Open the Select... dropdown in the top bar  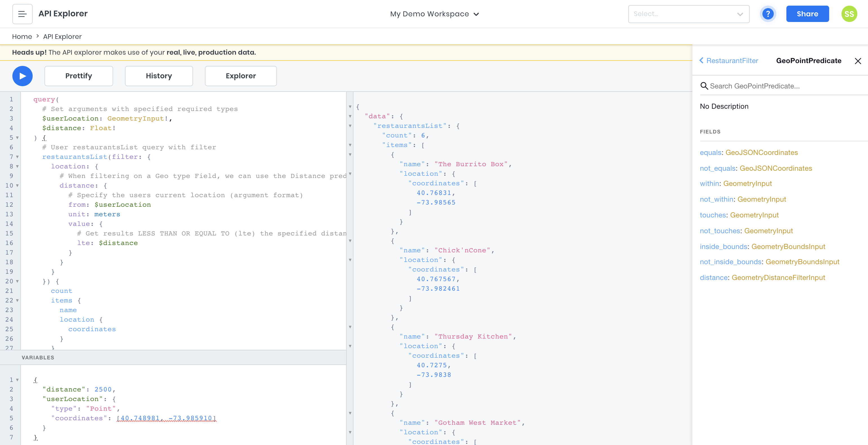689,14
